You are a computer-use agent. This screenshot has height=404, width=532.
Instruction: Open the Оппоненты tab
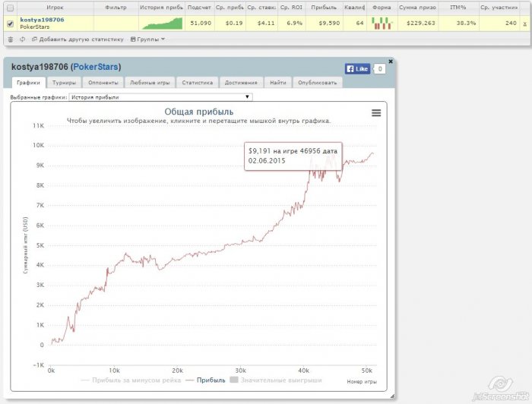point(103,82)
